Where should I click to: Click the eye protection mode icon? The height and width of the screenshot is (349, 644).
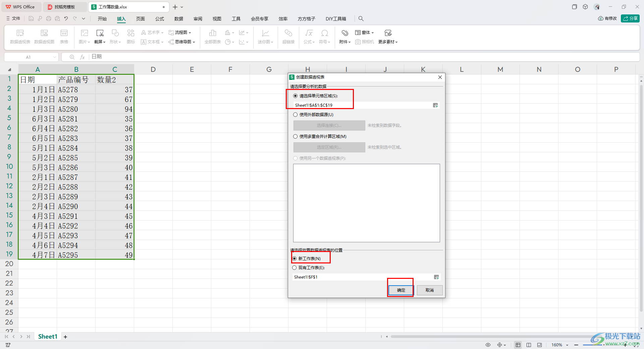click(x=488, y=345)
